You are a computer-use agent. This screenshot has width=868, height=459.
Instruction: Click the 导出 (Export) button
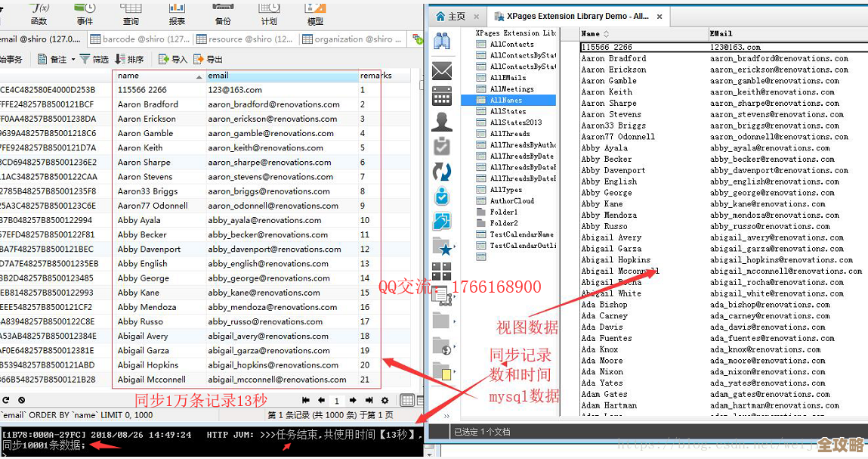pyautogui.click(x=208, y=59)
